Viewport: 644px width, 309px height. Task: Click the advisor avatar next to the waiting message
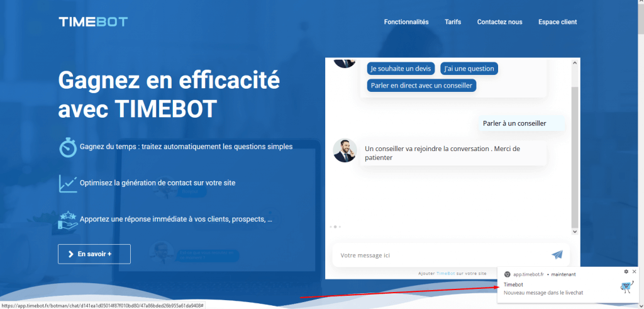(x=345, y=150)
